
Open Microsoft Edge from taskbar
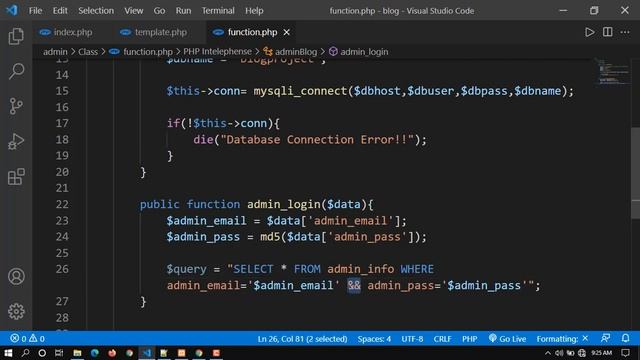pyautogui.click(x=95, y=353)
